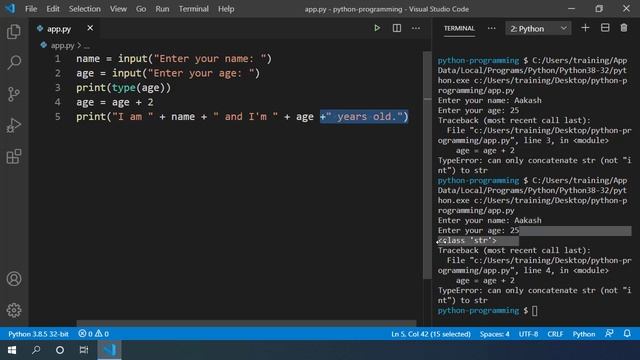Change end of line sequence CRLF
The image size is (640, 360).
[555, 333]
